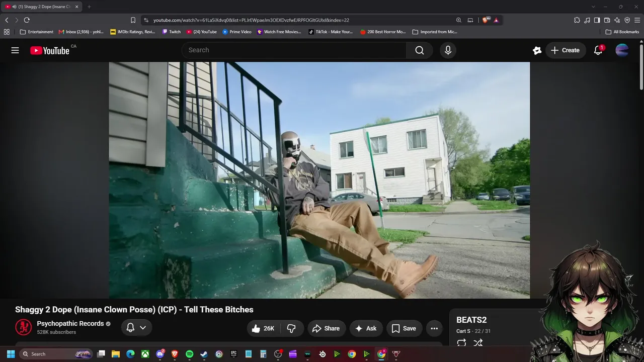Screen dimensions: 644x362
Task: Start voice search with the microphone
Action: (x=448, y=50)
